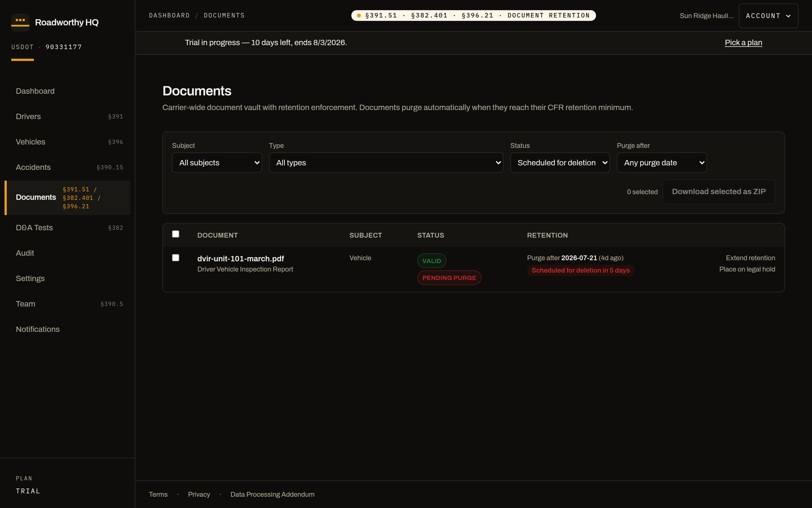812x508 pixels.
Task: Open the dvir-unit-101-march.pdf document
Action: 240,259
